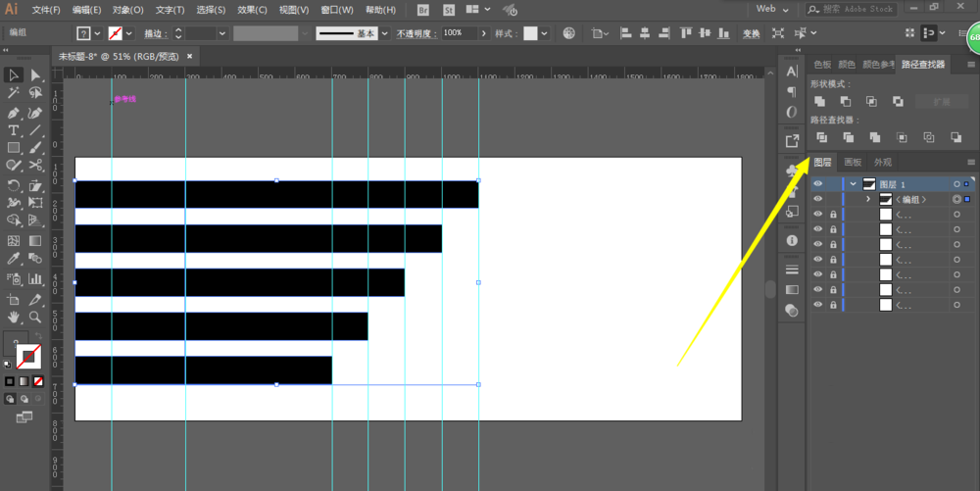Click the opacity 100% input field
This screenshot has height=491, width=980.
click(x=459, y=33)
